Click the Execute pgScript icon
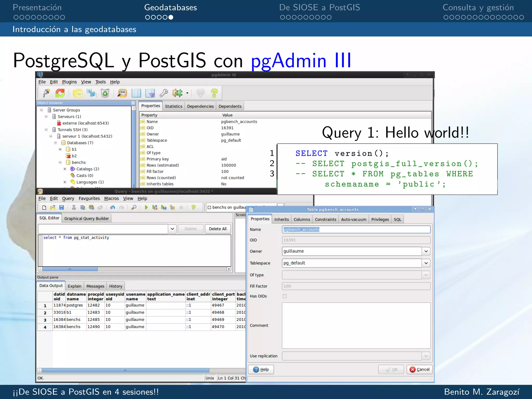The image size is (532, 399). 155,207
